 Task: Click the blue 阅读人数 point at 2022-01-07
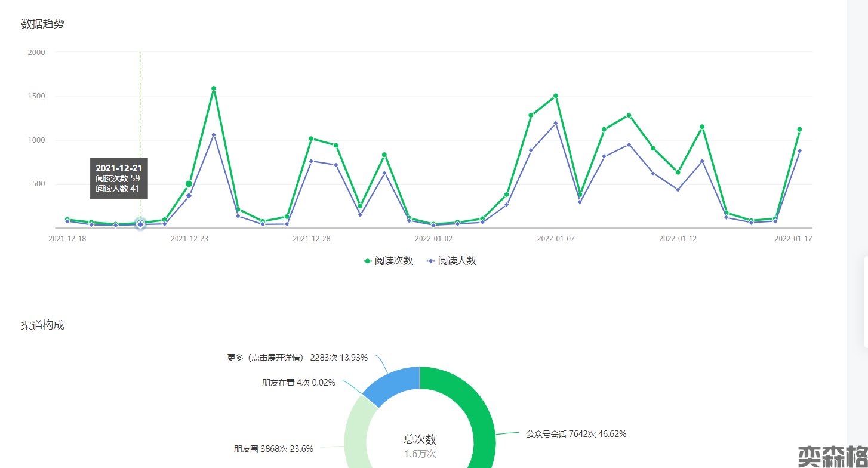coord(555,124)
